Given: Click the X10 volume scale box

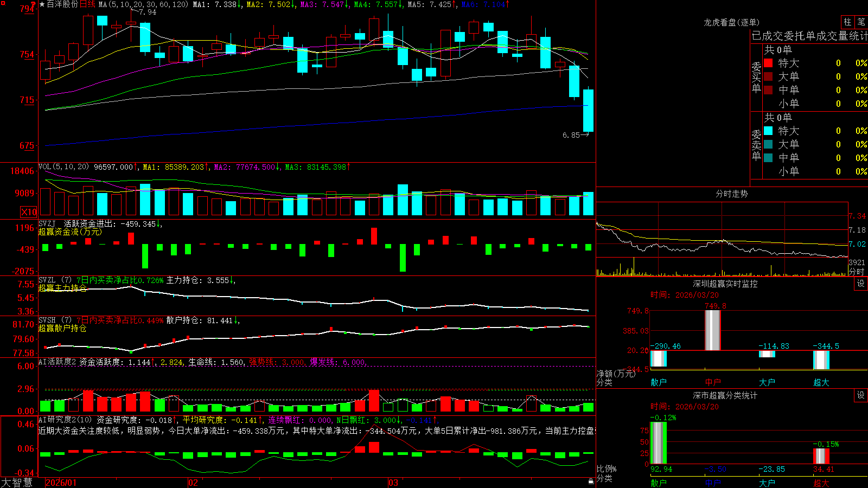Looking at the screenshot, I should [x=29, y=212].
